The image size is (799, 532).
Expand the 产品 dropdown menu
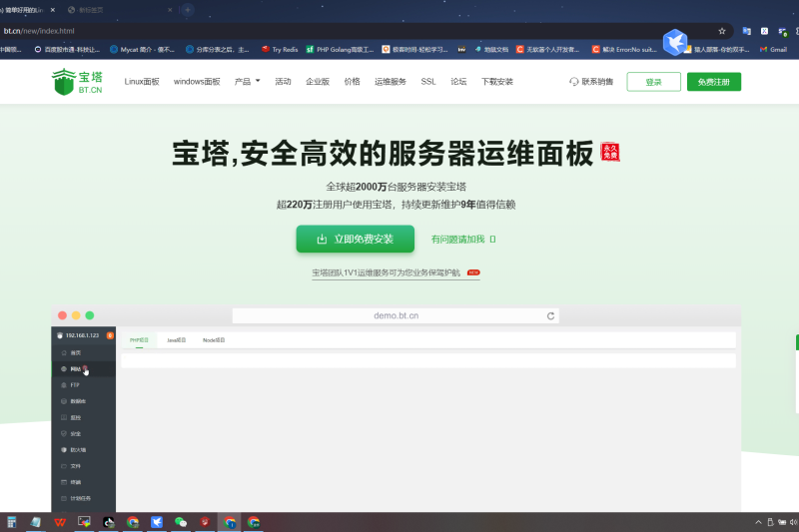pos(247,82)
